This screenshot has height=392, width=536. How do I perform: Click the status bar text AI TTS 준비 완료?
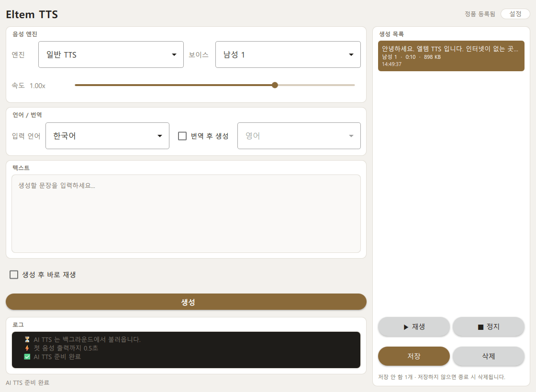pyautogui.click(x=28, y=382)
